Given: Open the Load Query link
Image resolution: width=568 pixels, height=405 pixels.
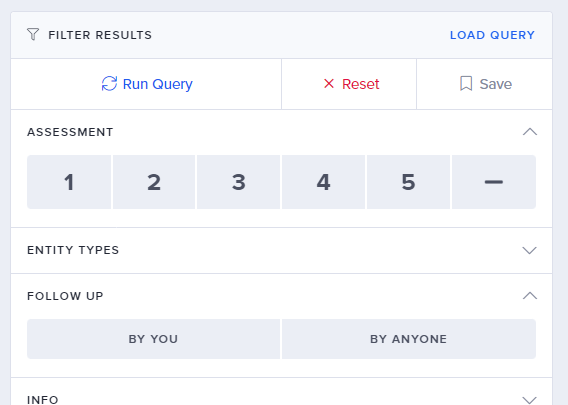Looking at the screenshot, I should coord(492,35).
